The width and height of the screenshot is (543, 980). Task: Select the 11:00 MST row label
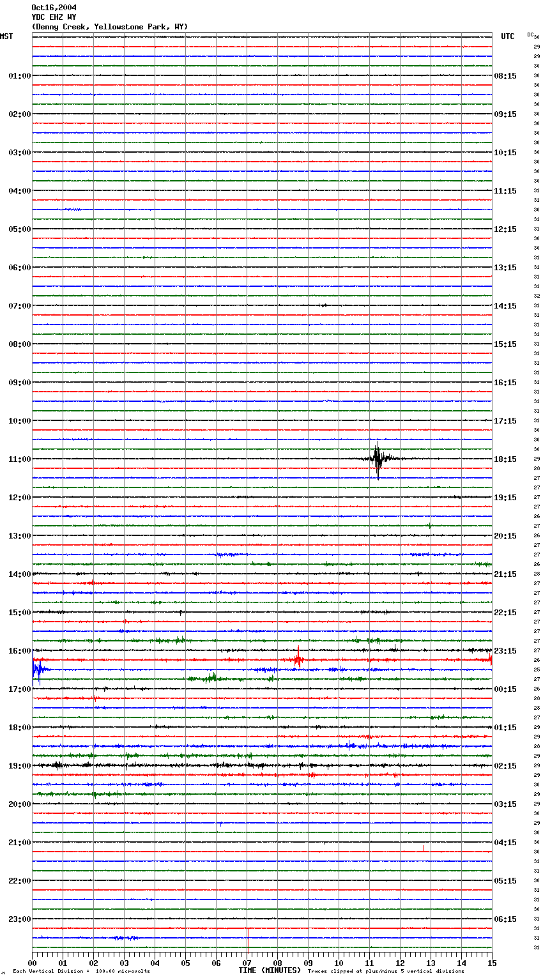coord(19,459)
